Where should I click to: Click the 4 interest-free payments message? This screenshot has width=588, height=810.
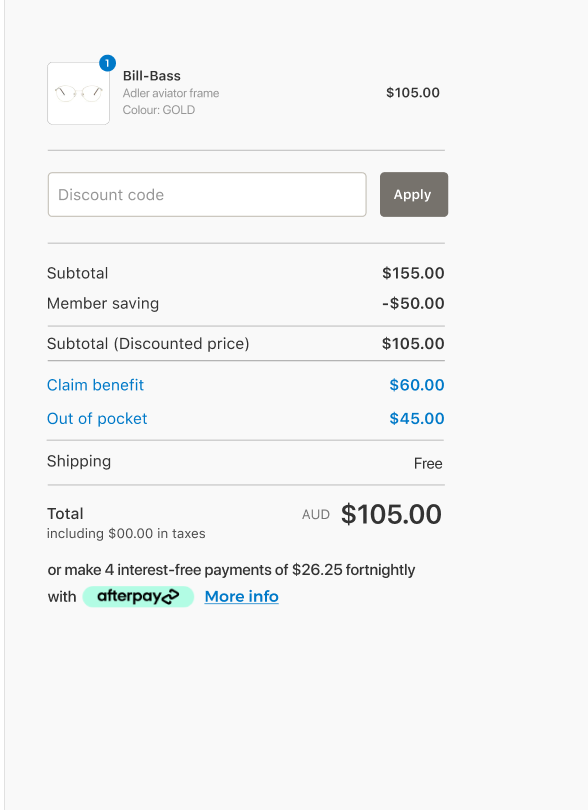pos(231,570)
